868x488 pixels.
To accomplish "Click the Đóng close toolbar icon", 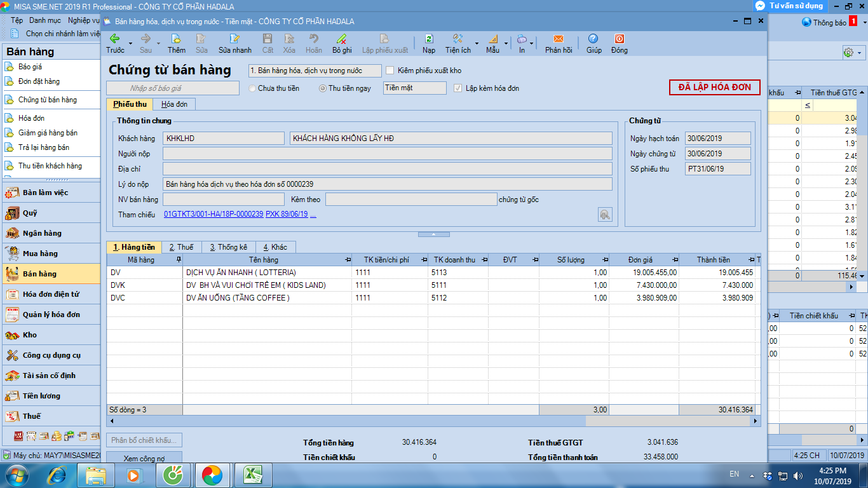I will (x=619, y=38).
